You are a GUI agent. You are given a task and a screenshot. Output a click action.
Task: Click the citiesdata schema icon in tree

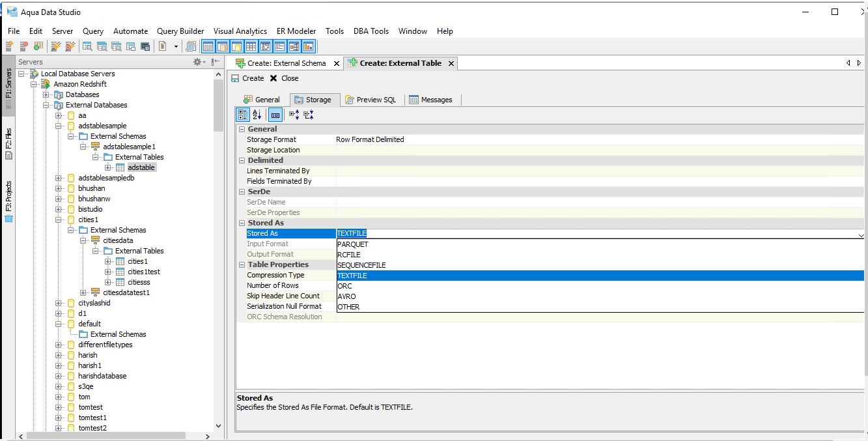[96, 240]
